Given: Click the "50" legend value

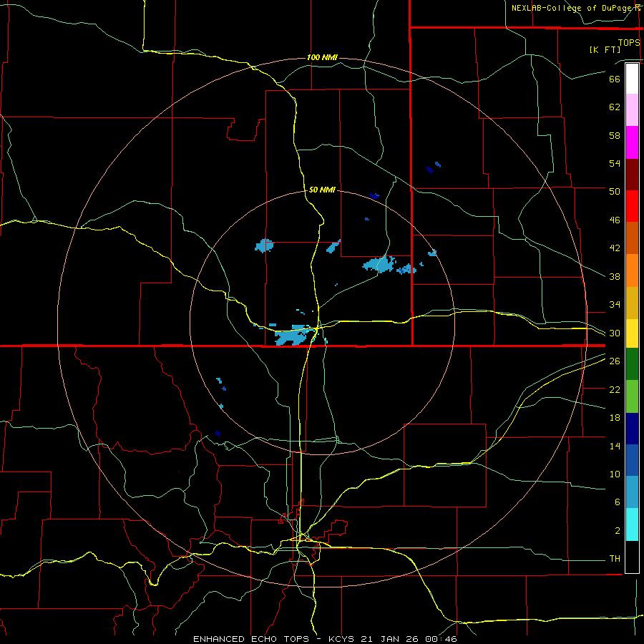Looking at the screenshot, I should click(x=615, y=192).
